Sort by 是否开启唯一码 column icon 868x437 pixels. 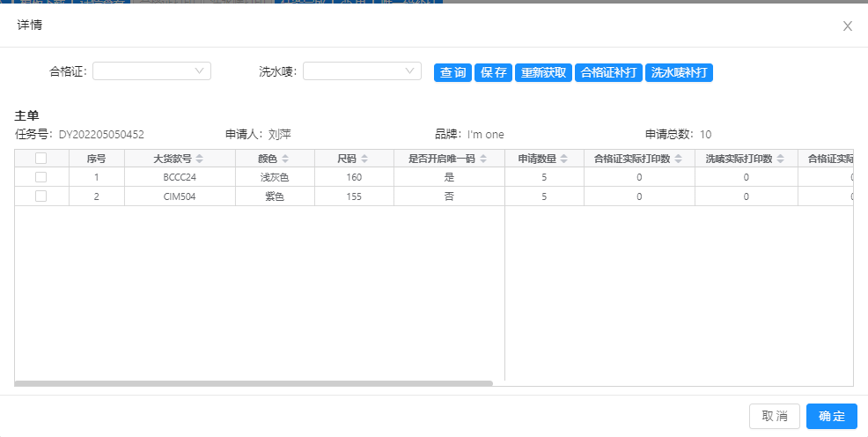point(483,159)
